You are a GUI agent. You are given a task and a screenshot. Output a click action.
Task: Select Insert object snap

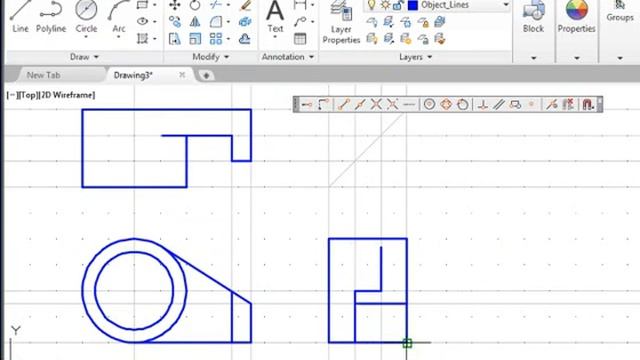[516, 105]
